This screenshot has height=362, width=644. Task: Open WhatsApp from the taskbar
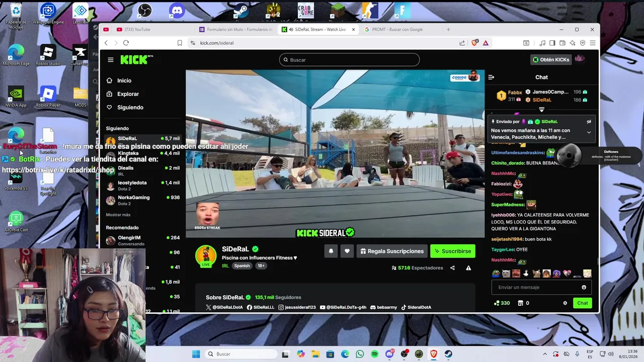[x=360, y=354]
